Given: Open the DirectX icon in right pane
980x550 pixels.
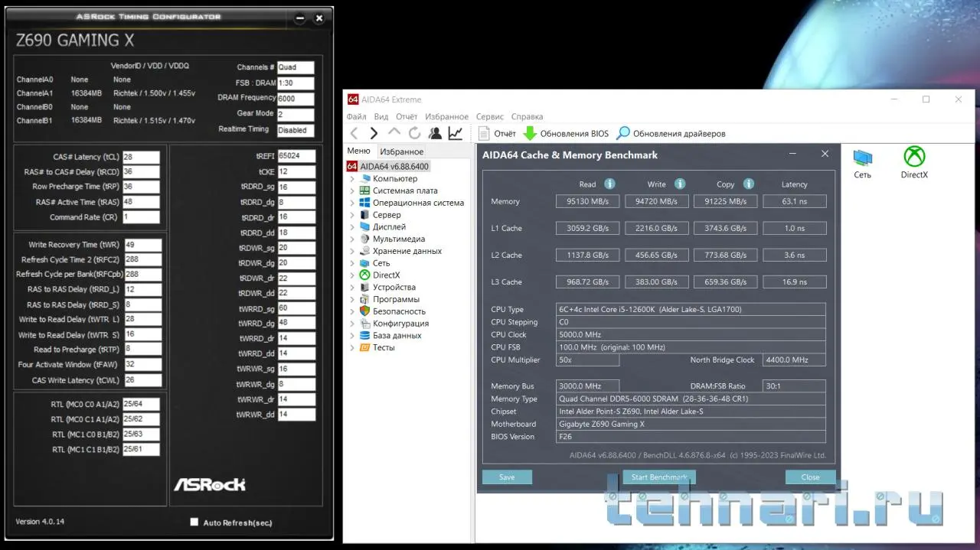Looking at the screenshot, I should (914, 163).
